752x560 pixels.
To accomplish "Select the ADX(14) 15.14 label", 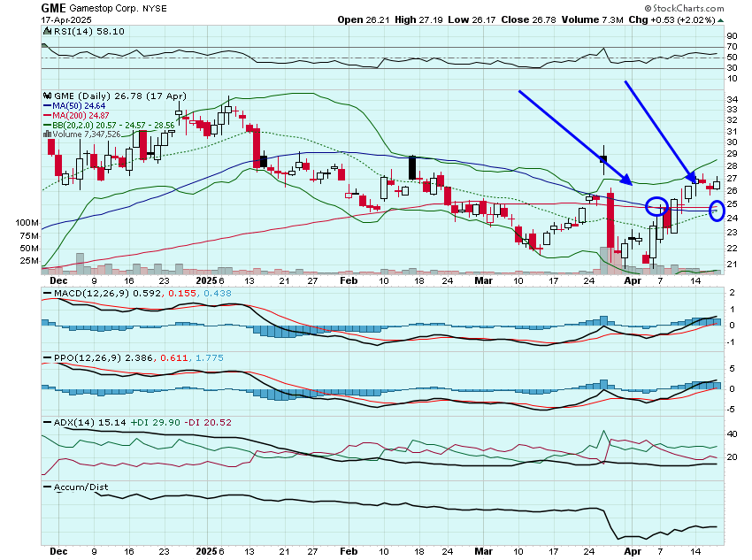I will [x=89, y=422].
